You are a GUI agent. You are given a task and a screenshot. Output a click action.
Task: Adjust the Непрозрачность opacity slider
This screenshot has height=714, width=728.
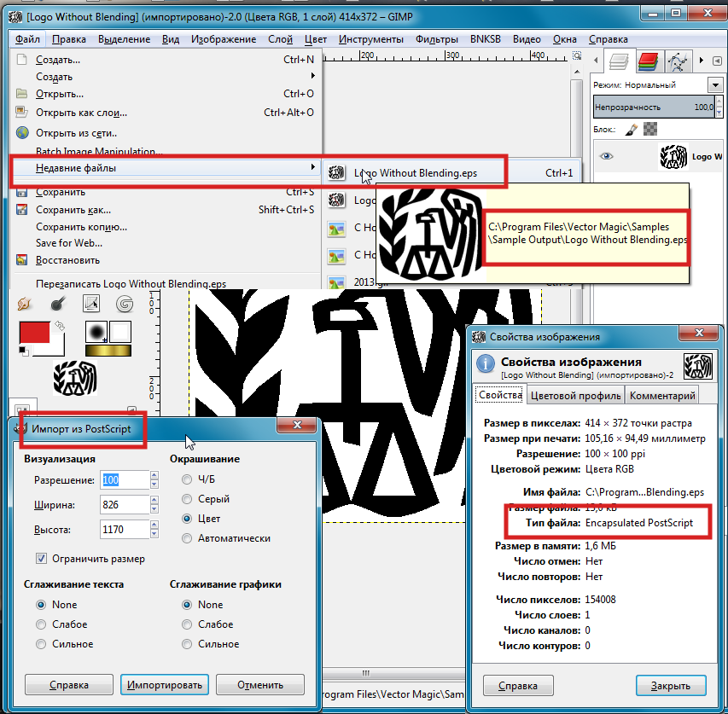point(655,107)
